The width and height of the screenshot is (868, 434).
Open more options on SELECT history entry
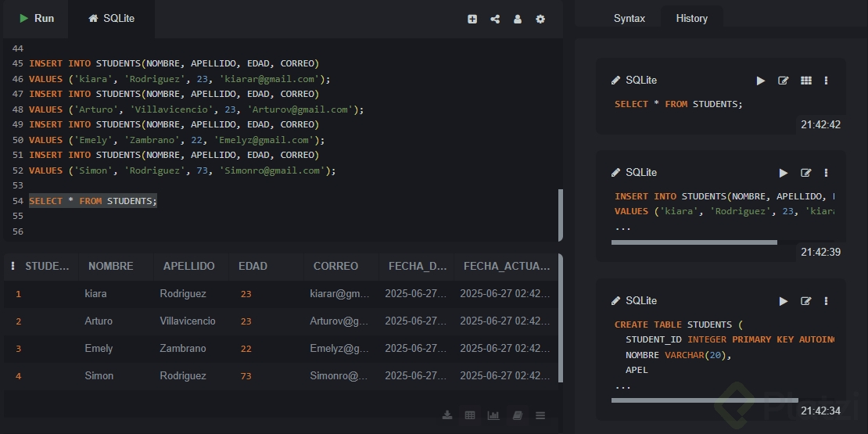[x=827, y=81]
